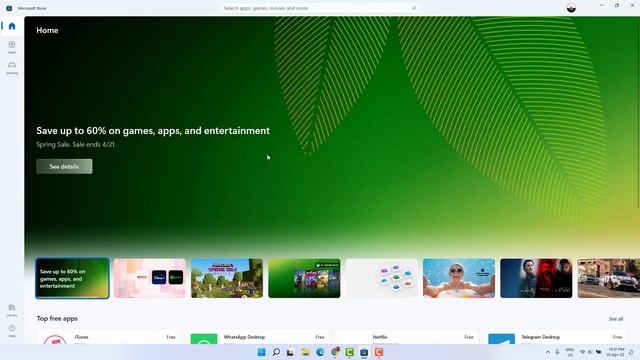This screenshot has width=640, height=360.
Task: Open taskbar Search
Action: click(x=276, y=352)
